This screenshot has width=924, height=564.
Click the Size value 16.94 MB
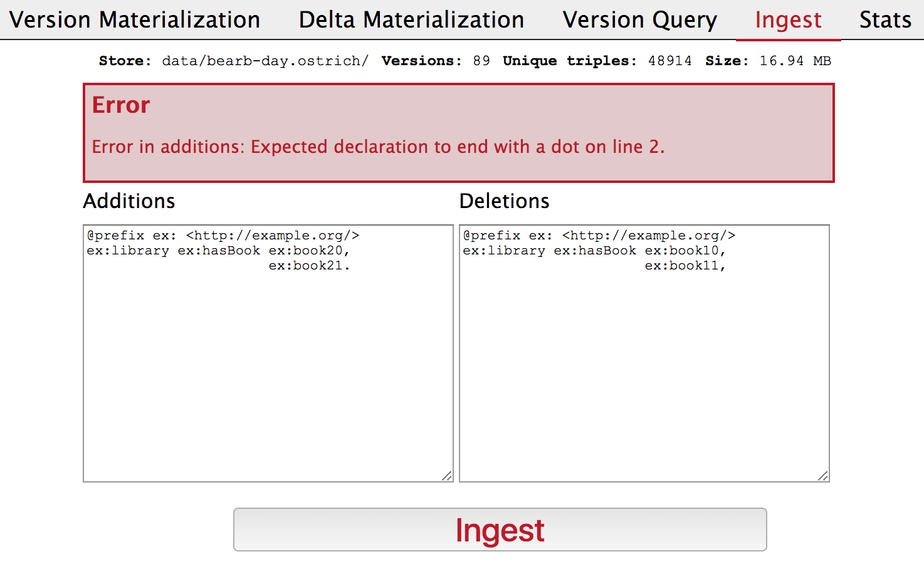[x=795, y=61]
